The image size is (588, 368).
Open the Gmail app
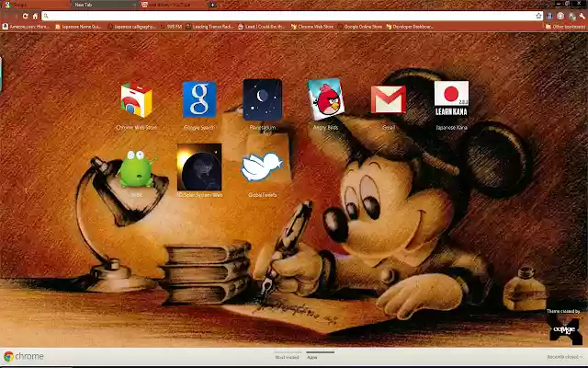pos(389,99)
